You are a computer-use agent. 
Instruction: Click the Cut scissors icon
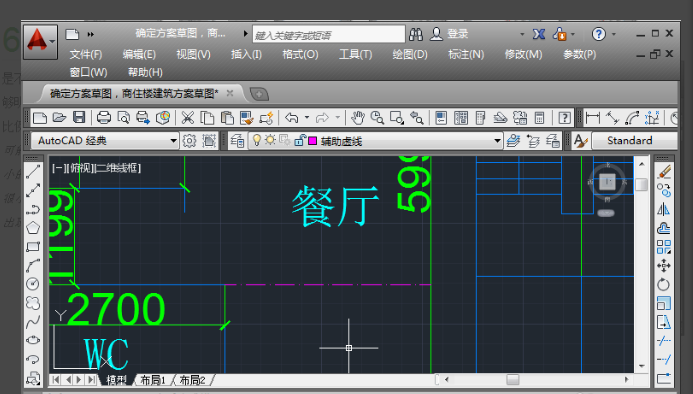click(188, 118)
